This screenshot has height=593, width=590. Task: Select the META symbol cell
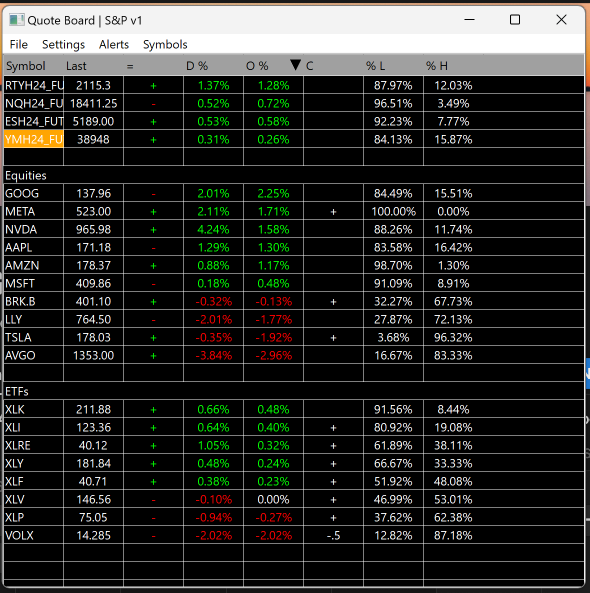pyautogui.click(x=34, y=211)
